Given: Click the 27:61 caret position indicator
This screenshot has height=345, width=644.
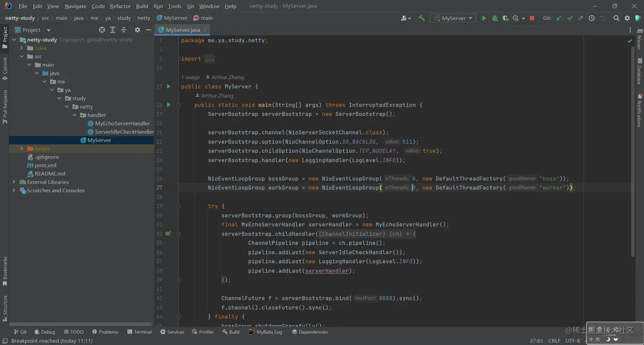Looking at the screenshot, I should pos(536,341).
